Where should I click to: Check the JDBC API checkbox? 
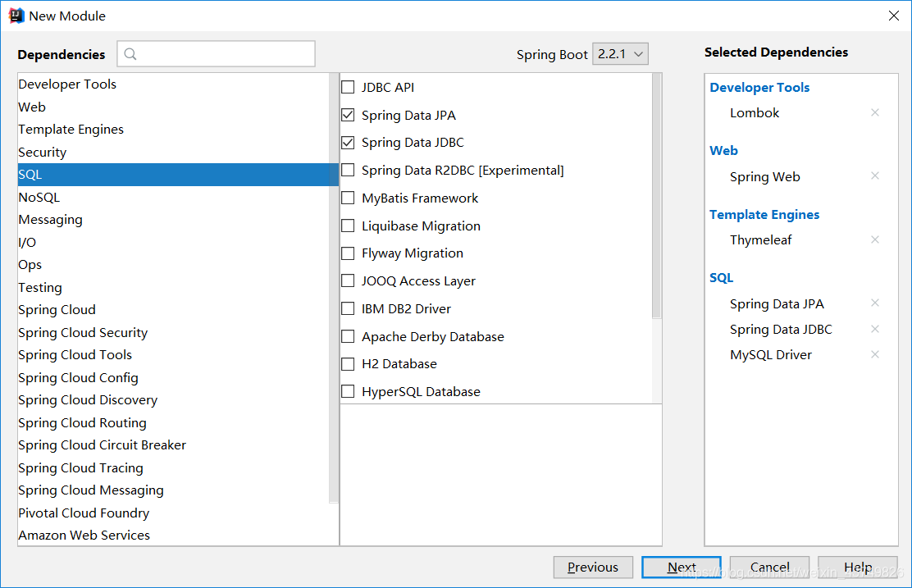pyautogui.click(x=348, y=87)
